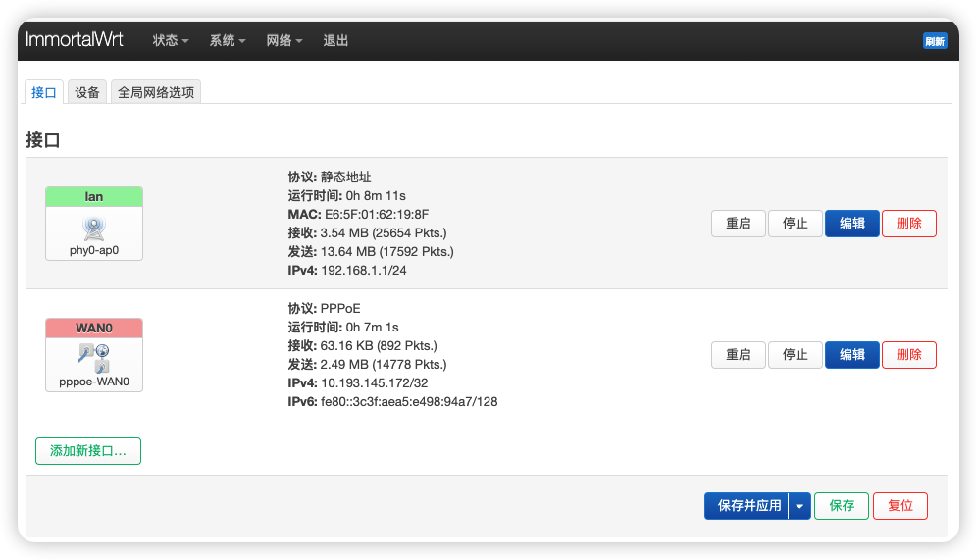Click 退出 to log out
This screenshot has width=977, height=560.
tap(335, 41)
